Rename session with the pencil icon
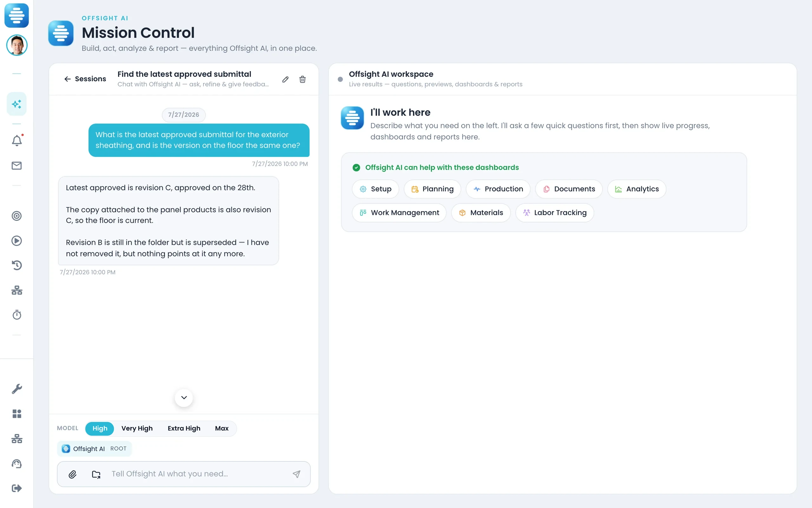 pos(285,79)
